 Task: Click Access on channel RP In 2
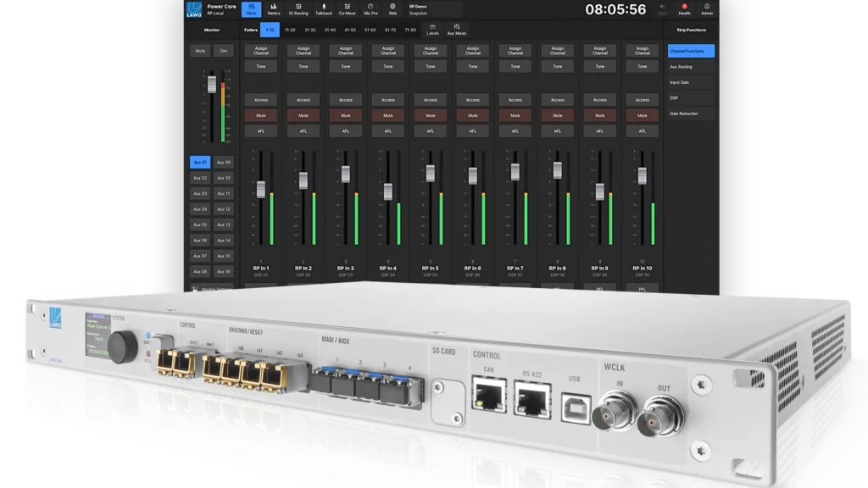303,100
